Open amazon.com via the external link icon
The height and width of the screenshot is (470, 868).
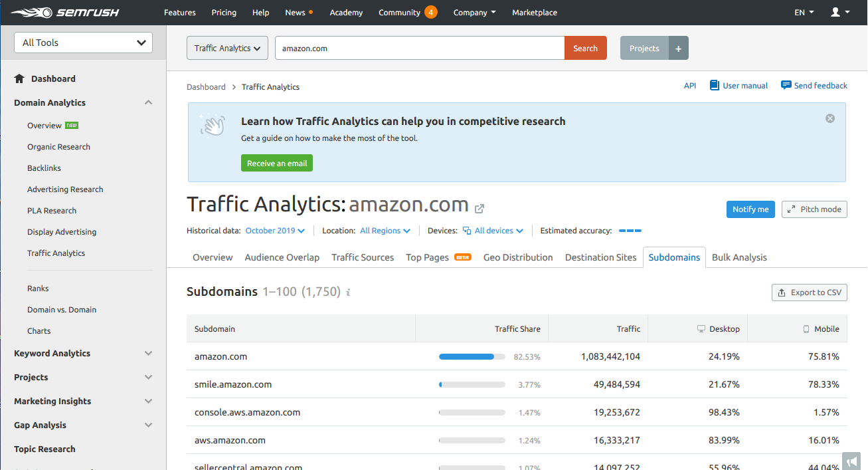point(479,208)
